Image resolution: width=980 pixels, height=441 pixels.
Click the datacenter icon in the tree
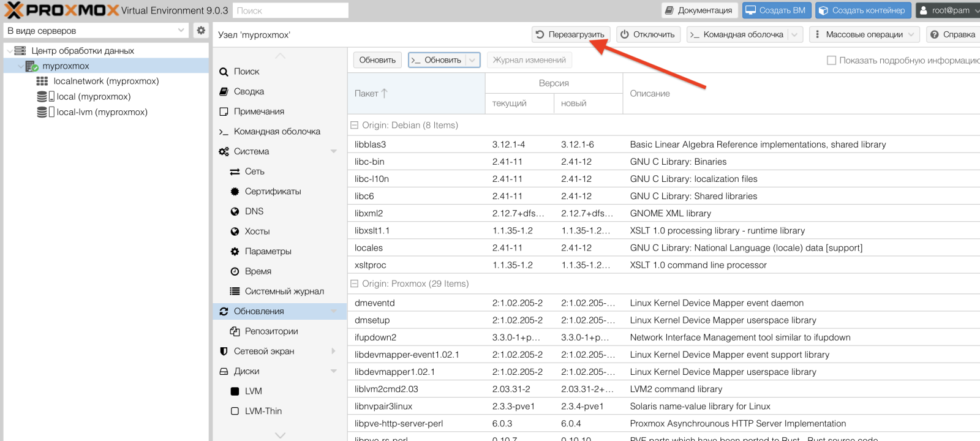click(20, 51)
